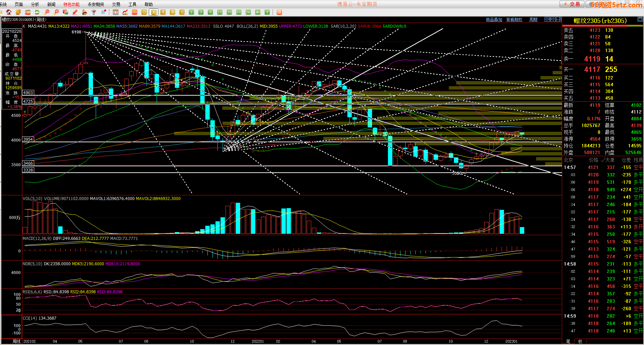Select 15-minute period button
644x345 pixels.
(220, 12)
